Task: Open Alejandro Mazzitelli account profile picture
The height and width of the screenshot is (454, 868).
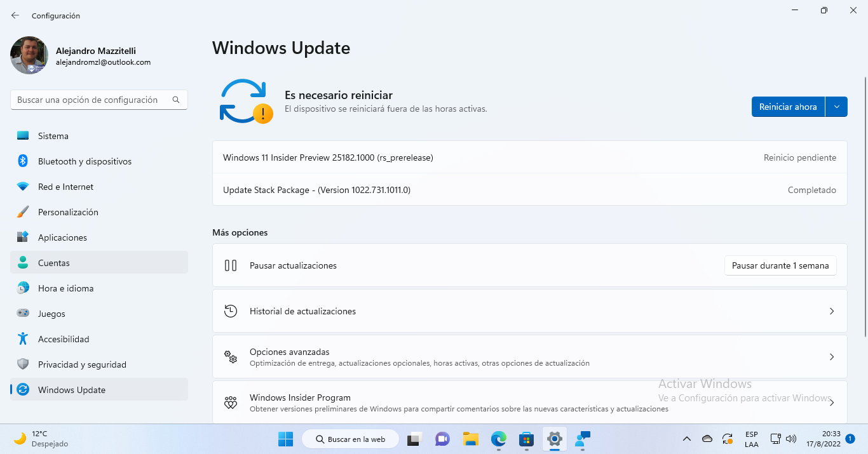Action: (29, 55)
